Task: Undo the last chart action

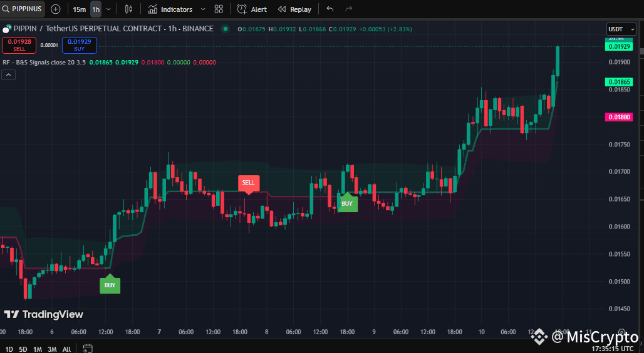Action: pos(330,9)
